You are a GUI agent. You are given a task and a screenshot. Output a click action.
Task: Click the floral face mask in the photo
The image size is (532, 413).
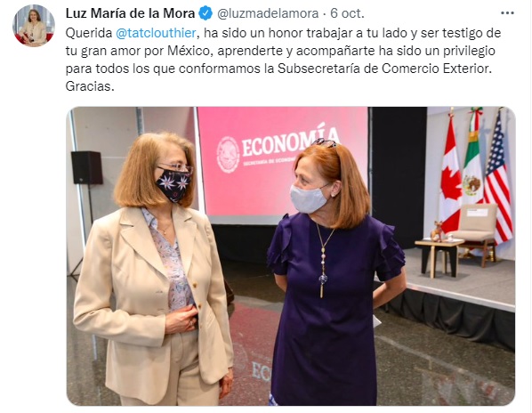click(173, 185)
